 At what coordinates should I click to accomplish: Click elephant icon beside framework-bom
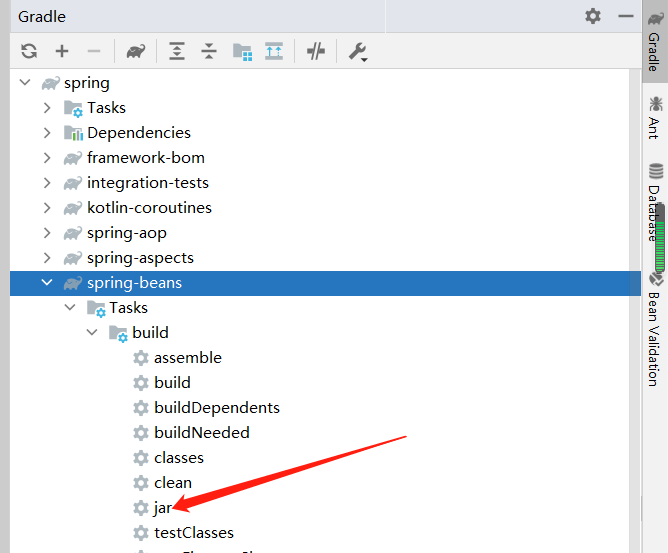[x=73, y=158]
